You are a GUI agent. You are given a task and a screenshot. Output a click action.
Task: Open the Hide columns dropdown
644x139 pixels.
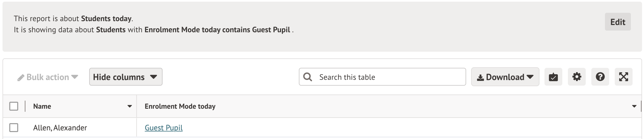[125, 77]
